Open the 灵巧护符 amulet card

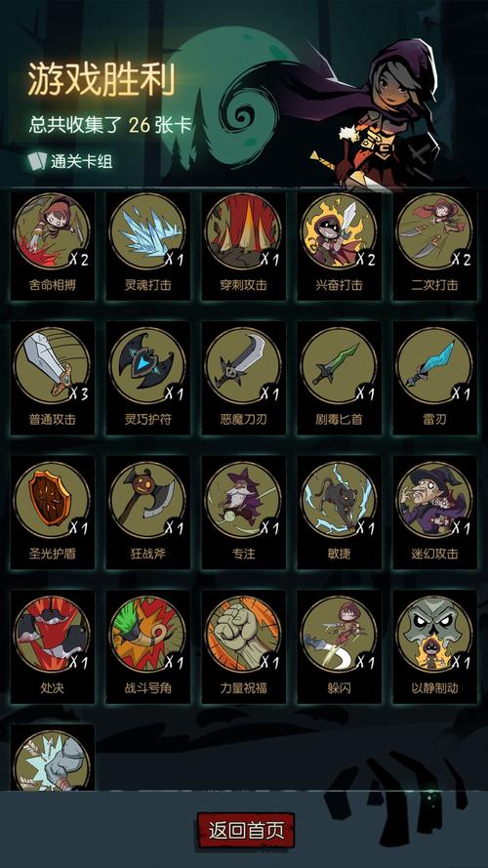pyautogui.click(x=147, y=379)
